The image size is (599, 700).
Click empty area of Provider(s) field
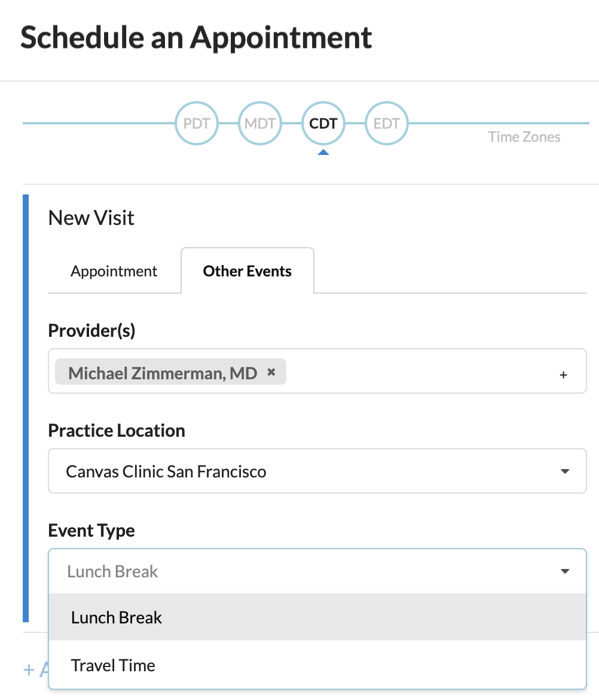(x=418, y=372)
